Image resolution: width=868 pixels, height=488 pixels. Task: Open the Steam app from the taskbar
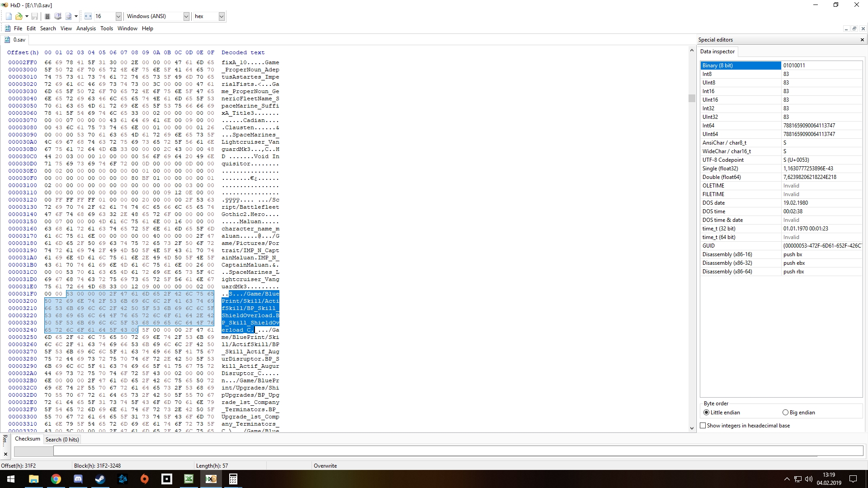tap(100, 479)
